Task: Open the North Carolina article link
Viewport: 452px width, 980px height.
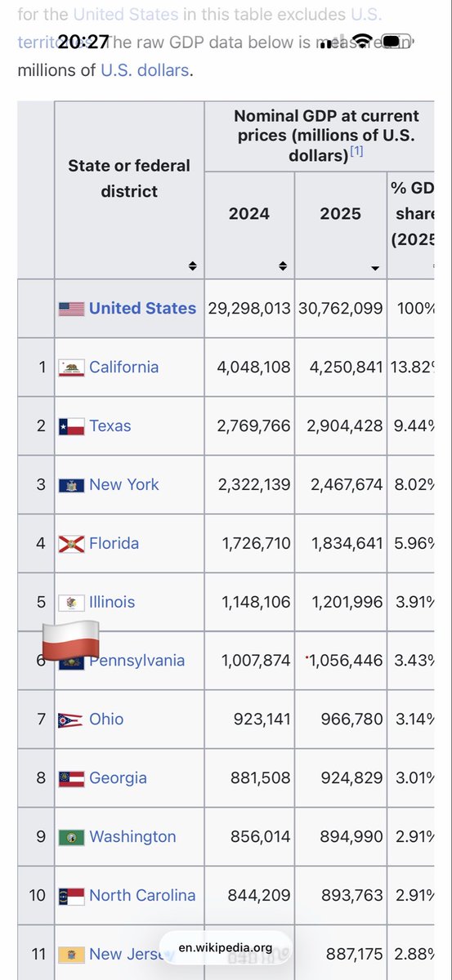Action: tap(142, 895)
